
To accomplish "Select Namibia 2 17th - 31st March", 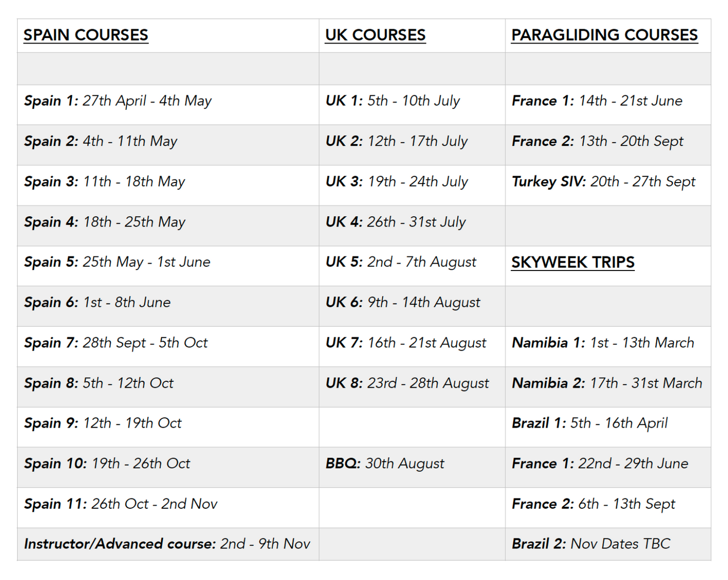I will click(x=607, y=383).
